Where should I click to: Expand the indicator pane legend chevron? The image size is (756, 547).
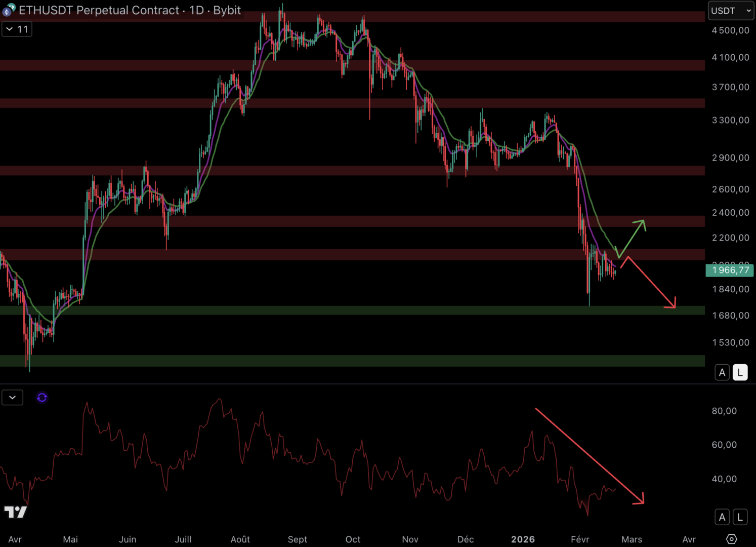click(13, 398)
